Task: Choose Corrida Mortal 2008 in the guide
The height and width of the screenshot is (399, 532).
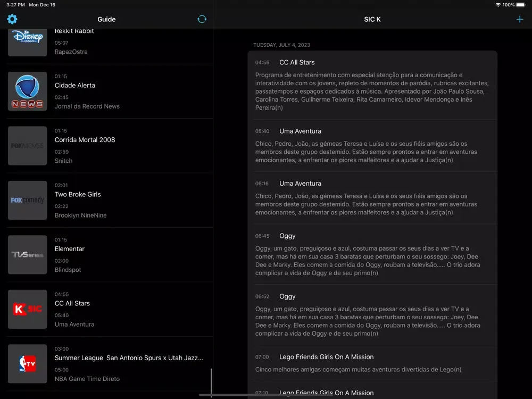Action: pyautogui.click(x=85, y=140)
